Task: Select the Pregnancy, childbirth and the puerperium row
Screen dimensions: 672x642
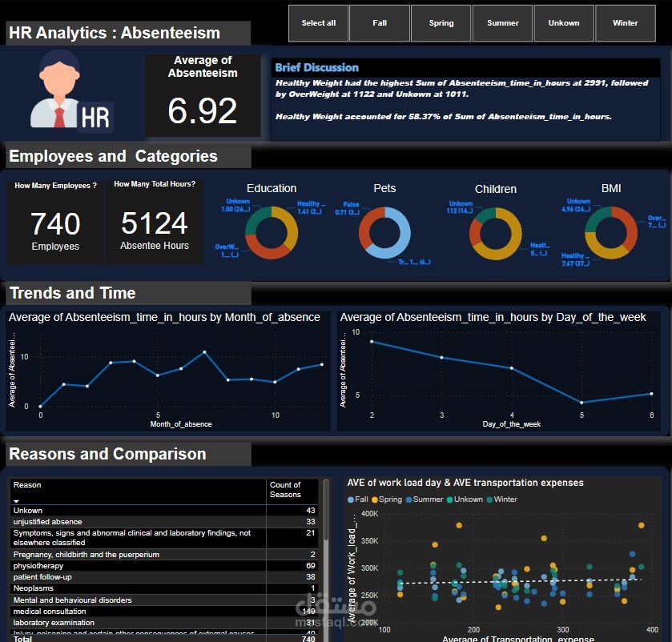Action: click(x=164, y=554)
